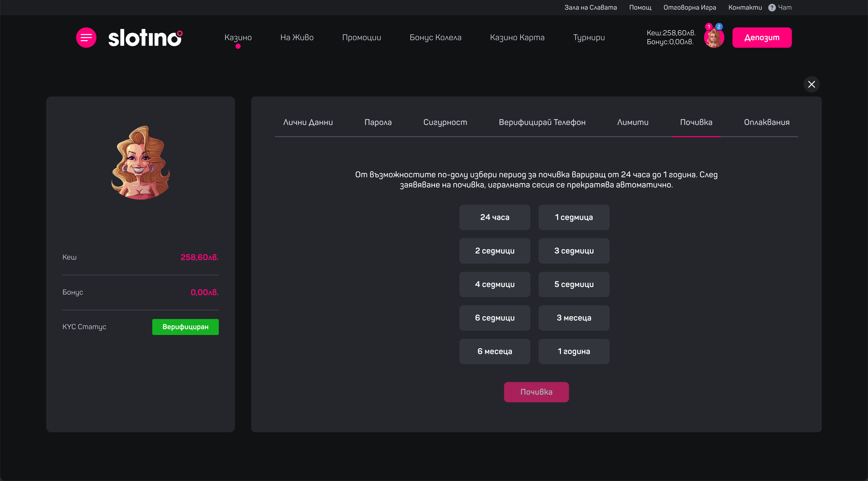Click the Slotino logo
Image resolution: width=868 pixels, height=481 pixels.
(x=145, y=37)
